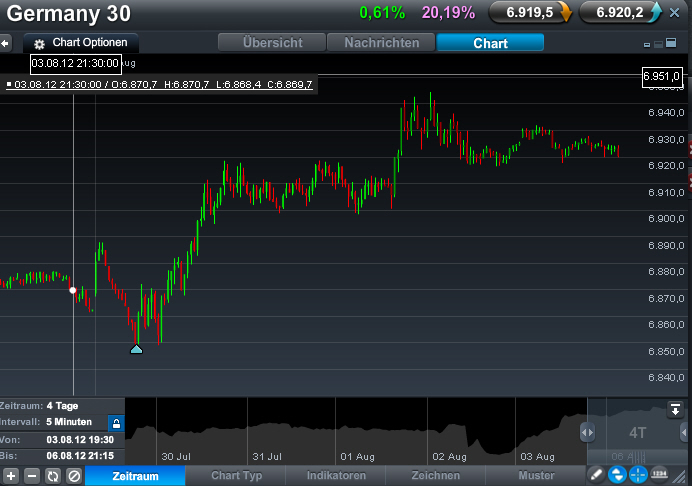Click the cyan triangle marker under the chart low
This screenshot has width=692, height=486.
click(x=136, y=350)
